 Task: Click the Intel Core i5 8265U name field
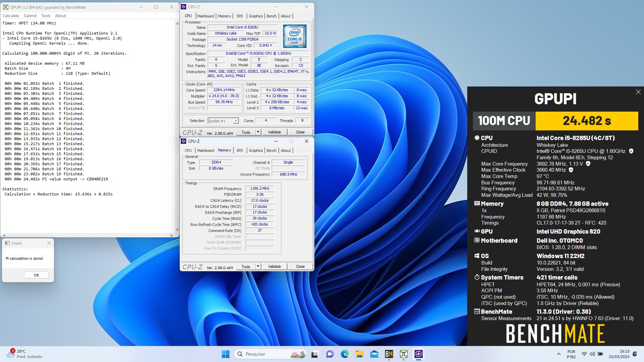[x=243, y=27]
